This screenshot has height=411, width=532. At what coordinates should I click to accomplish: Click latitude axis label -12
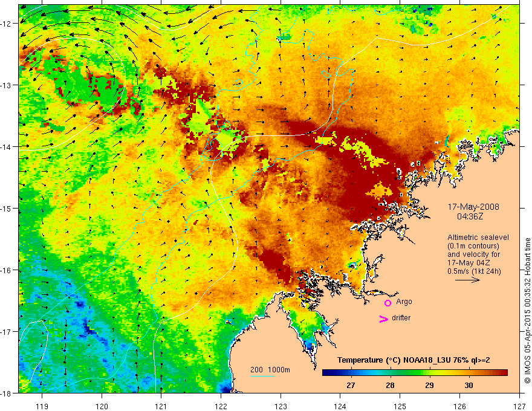pyautogui.click(x=7, y=24)
